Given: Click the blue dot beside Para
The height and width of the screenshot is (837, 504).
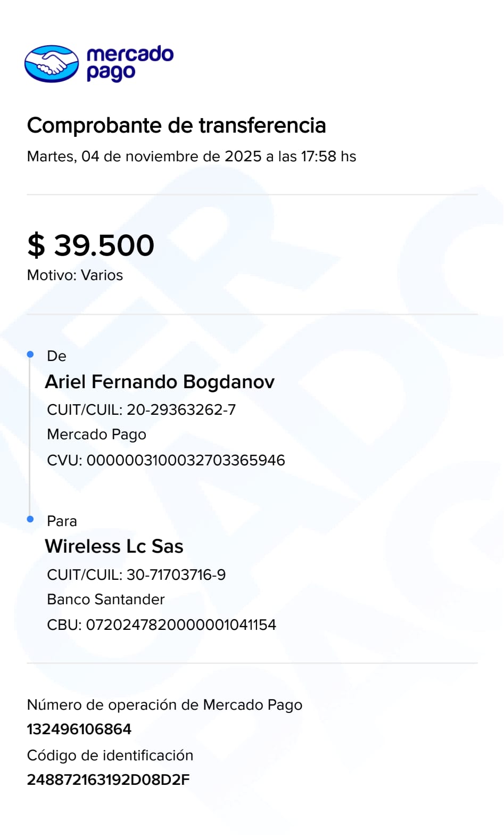Looking at the screenshot, I should coord(30,519).
